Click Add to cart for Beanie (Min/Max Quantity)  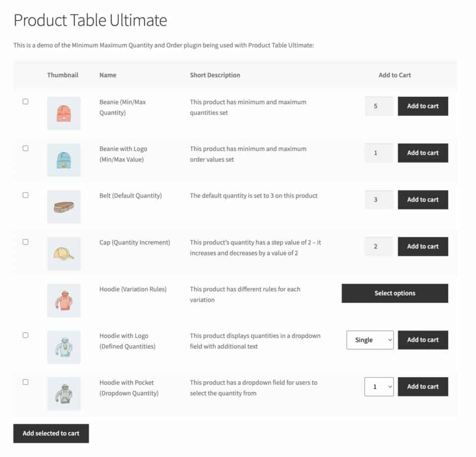tap(422, 106)
